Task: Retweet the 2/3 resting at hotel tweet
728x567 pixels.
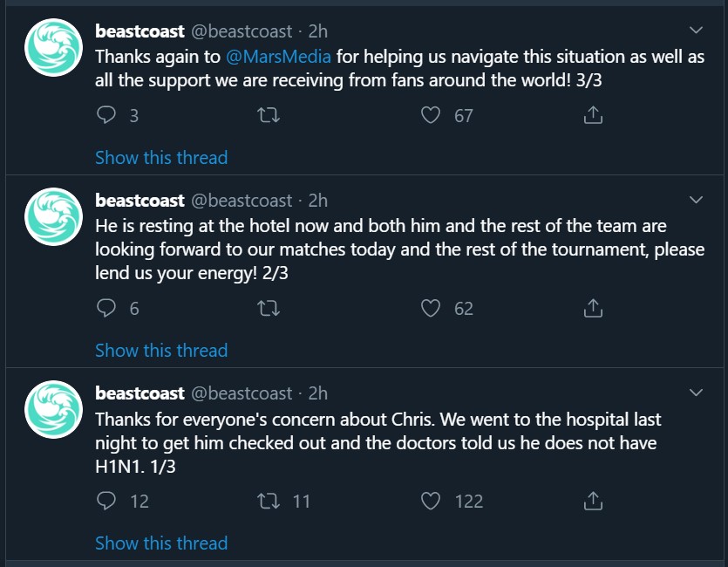Action: tap(270, 308)
